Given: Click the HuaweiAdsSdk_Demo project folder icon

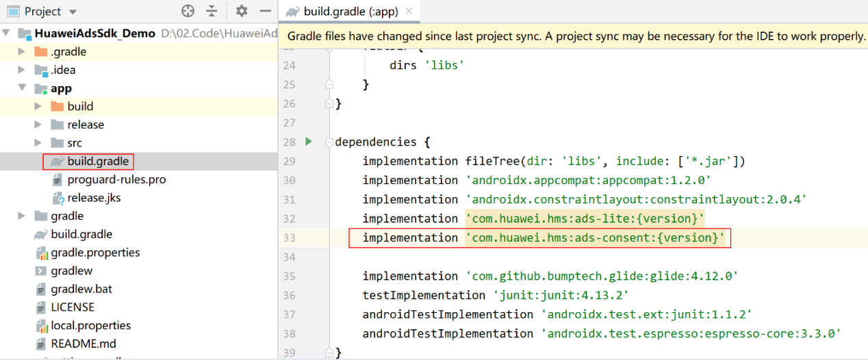Looking at the screenshot, I should click(x=25, y=33).
